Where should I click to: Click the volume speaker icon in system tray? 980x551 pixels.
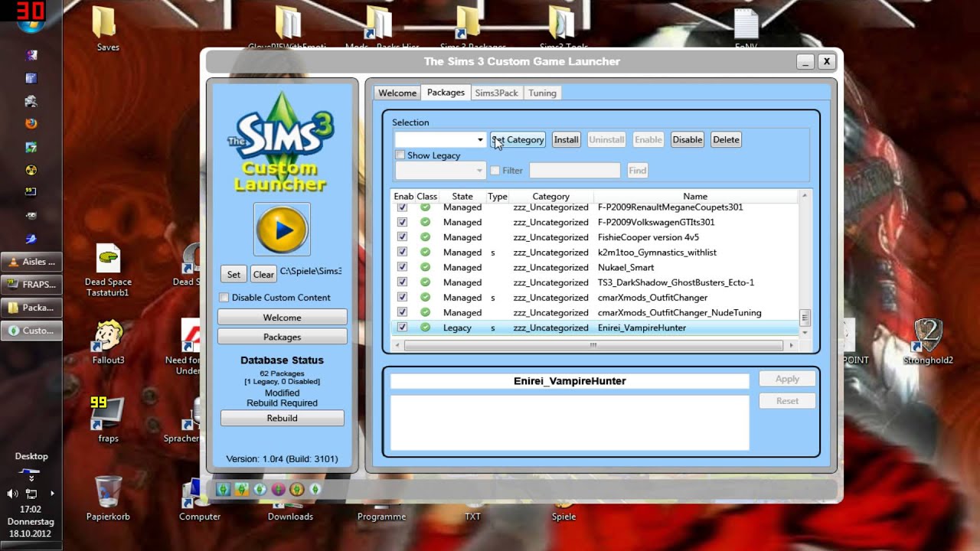point(13,494)
